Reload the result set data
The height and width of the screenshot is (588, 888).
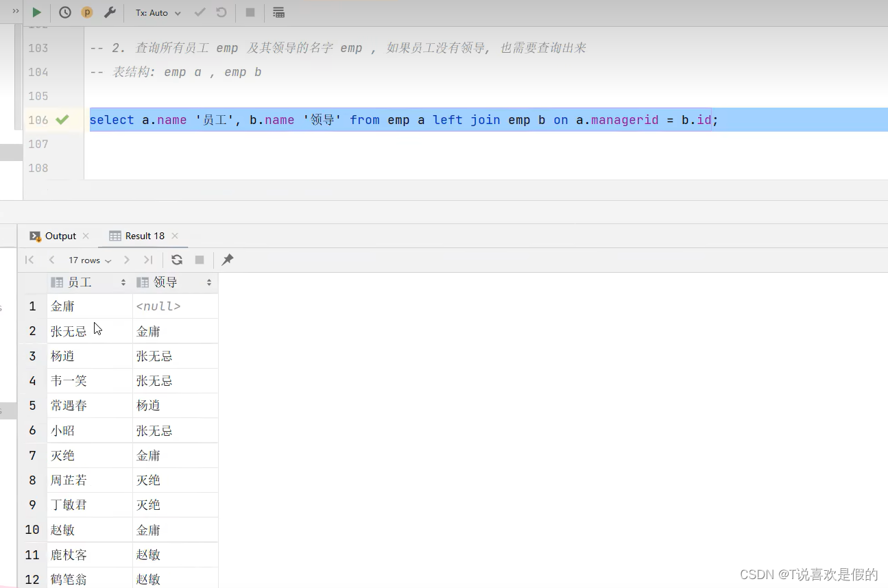pos(177,260)
